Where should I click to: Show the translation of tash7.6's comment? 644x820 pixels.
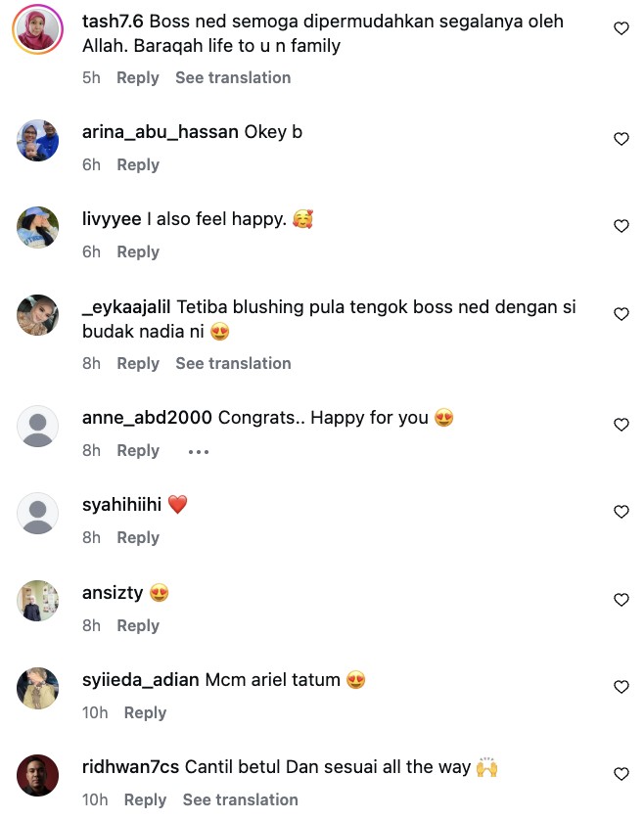pyautogui.click(x=233, y=77)
